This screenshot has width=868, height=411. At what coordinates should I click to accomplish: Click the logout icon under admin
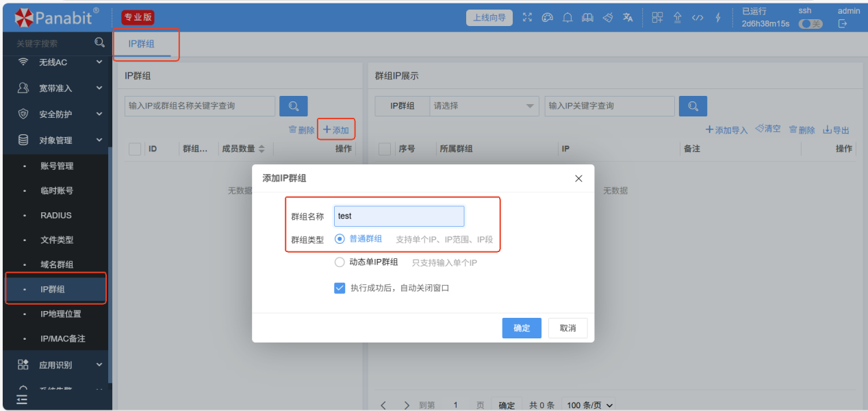(x=843, y=24)
